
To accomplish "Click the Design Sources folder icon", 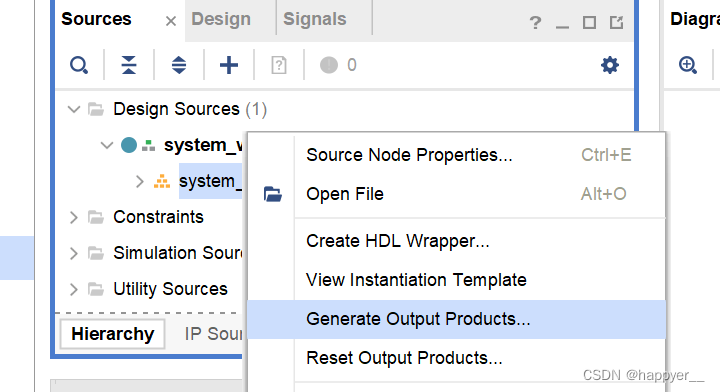I will click(x=96, y=109).
